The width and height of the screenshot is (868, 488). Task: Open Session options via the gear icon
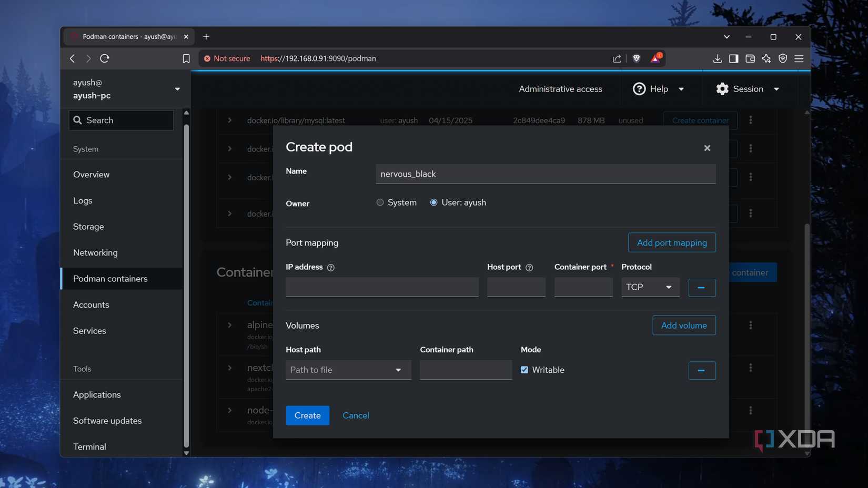[722, 88]
